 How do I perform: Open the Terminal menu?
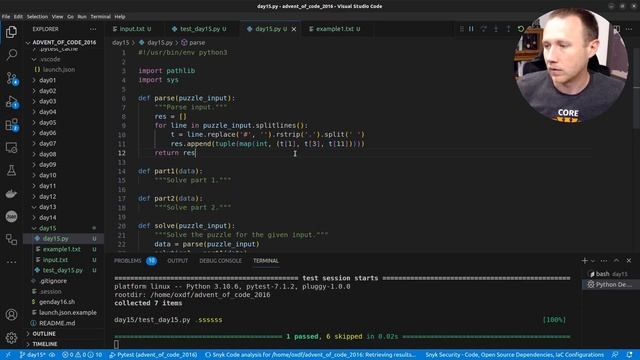[100, 17]
